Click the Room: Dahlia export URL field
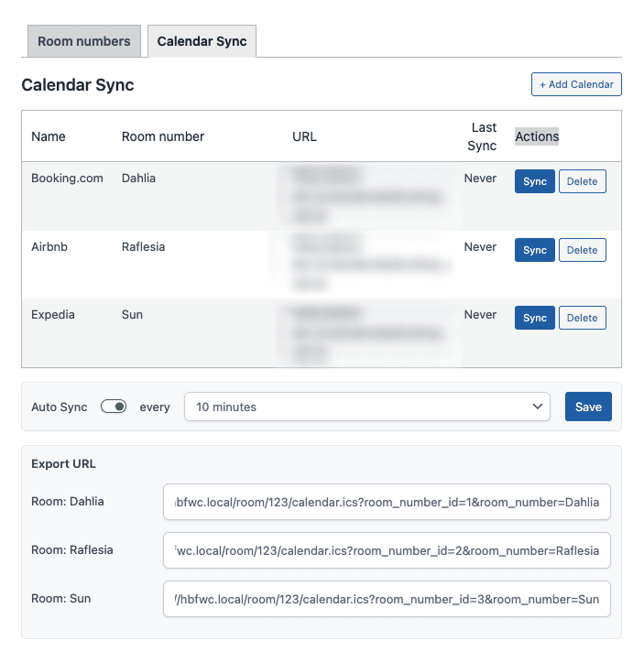The image size is (644, 662). click(x=387, y=502)
